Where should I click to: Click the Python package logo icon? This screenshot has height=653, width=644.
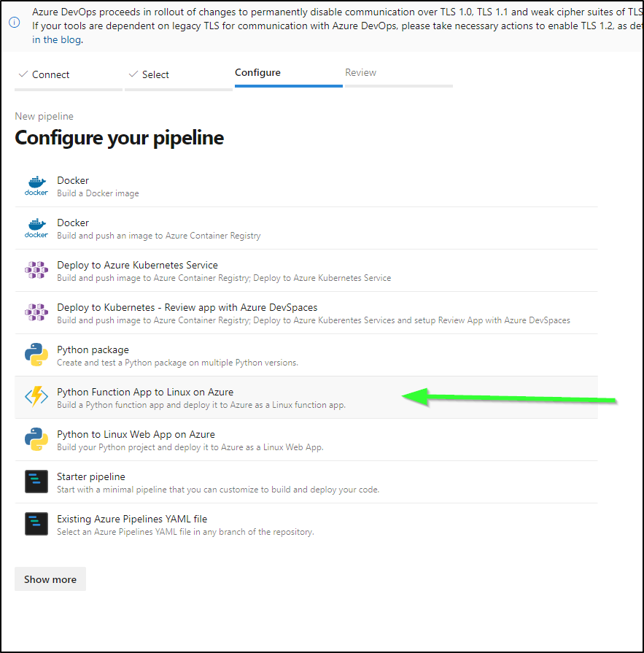[x=36, y=355]
